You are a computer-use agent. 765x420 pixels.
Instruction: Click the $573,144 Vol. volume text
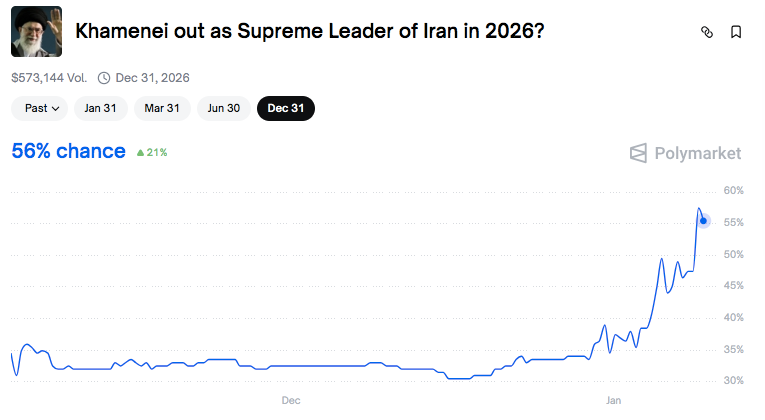[49, 78]
